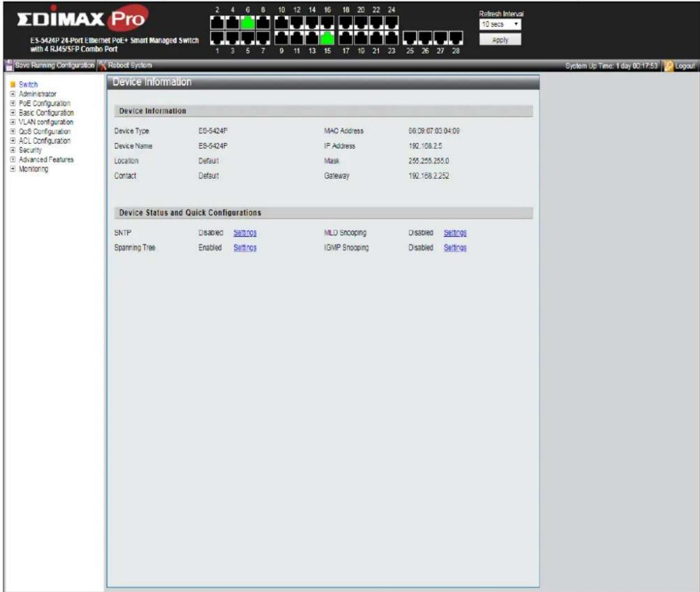Click the MAC Address value

click(x=434, y=131)
